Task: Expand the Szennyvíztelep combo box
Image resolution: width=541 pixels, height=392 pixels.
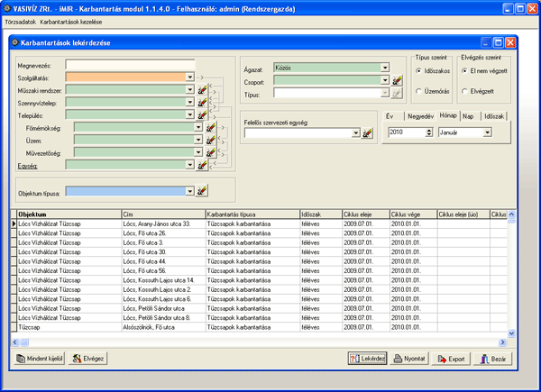Action: (189, 102)
